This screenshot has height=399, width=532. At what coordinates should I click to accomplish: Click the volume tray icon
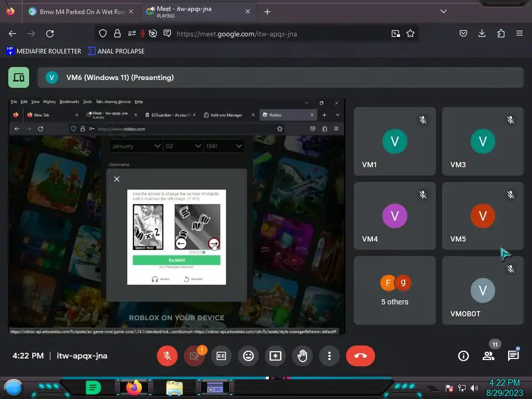pos(474,388)
